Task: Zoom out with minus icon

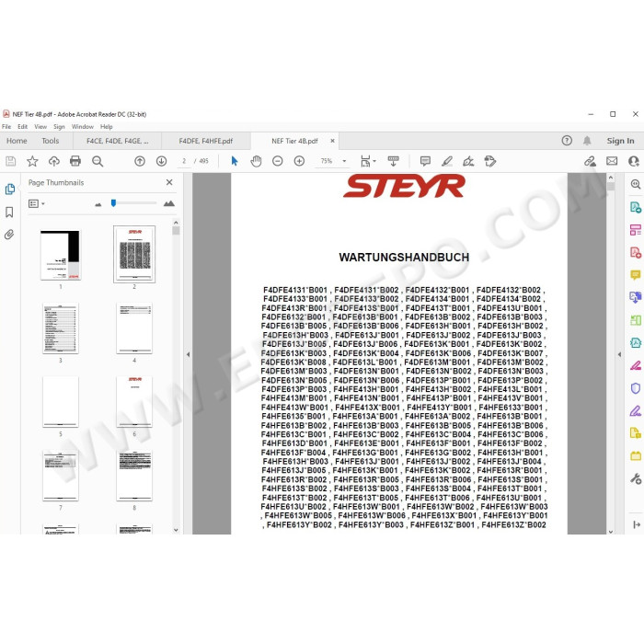Action: pyautogui.click(x=278, y=161)
